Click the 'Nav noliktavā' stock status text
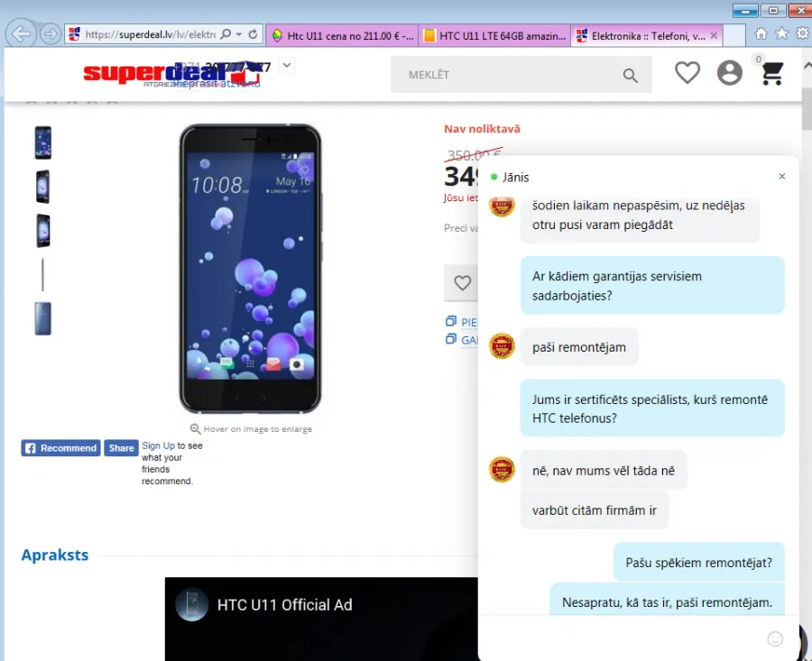The image size is (812, 661). (x=482, y=129)
